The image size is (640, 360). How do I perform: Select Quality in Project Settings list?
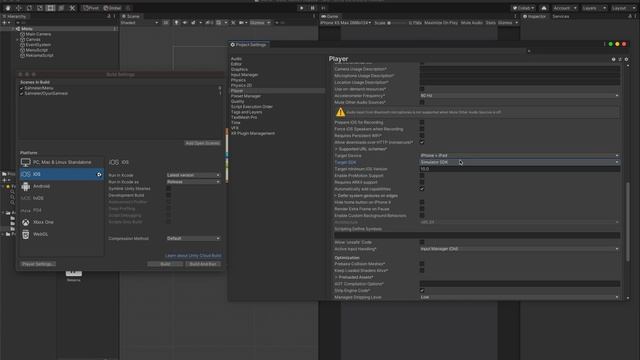click(x=238, y=101)
